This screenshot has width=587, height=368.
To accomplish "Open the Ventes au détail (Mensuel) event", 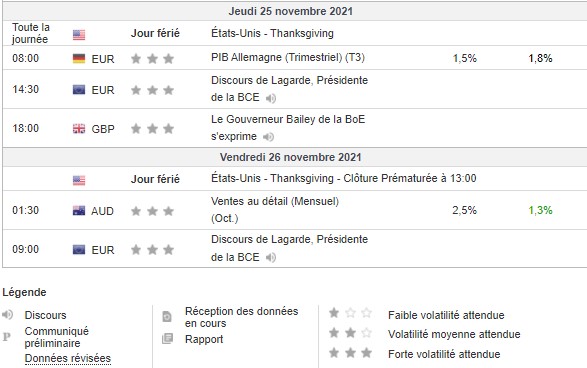I will 275,210.
